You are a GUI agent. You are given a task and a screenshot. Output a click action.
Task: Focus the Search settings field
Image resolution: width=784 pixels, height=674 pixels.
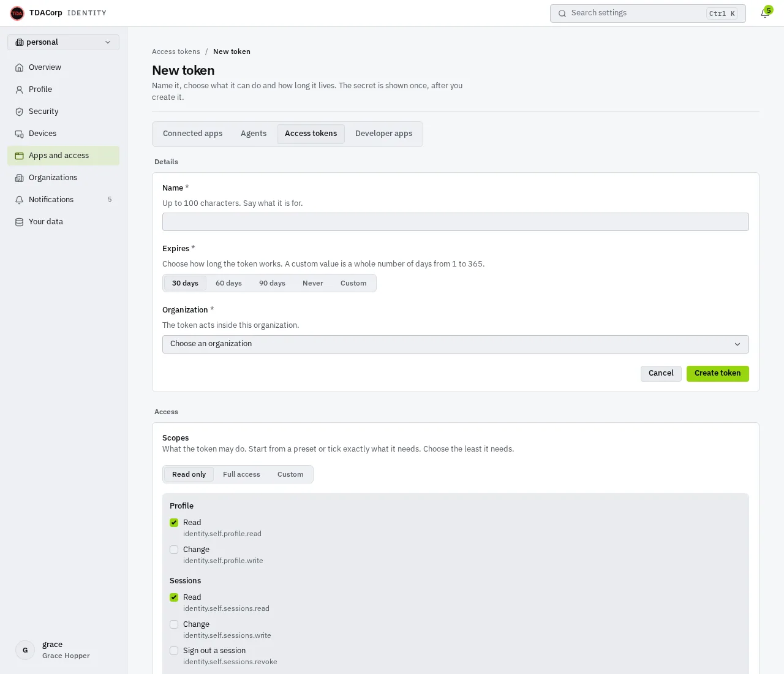648,13
